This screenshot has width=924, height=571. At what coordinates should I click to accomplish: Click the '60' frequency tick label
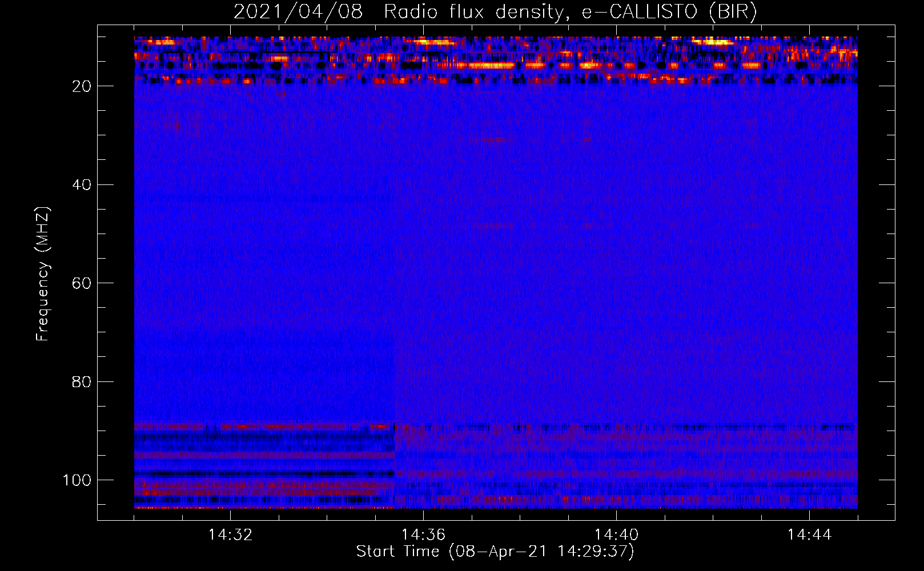click(82, 284)
